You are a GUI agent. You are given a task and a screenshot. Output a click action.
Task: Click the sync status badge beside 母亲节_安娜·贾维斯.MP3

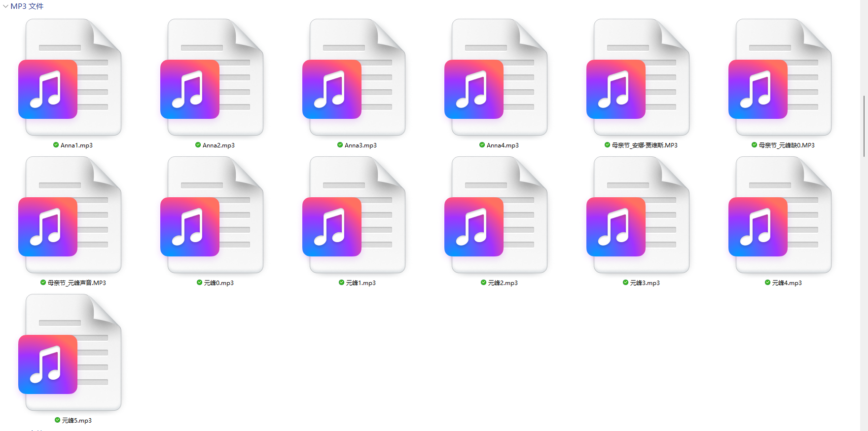pos(608,145)
